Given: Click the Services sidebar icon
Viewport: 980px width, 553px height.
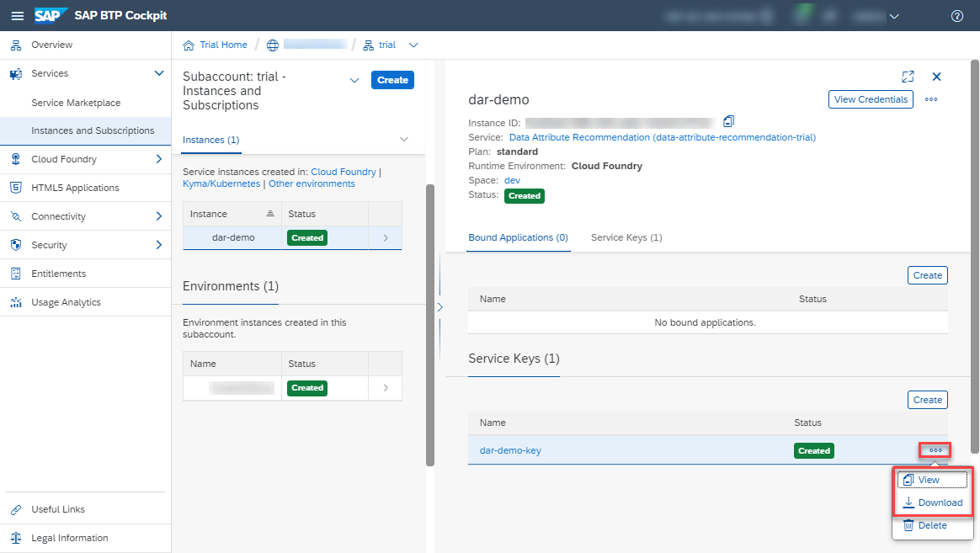Looking at the screenshot, I should tap(16, 74).
